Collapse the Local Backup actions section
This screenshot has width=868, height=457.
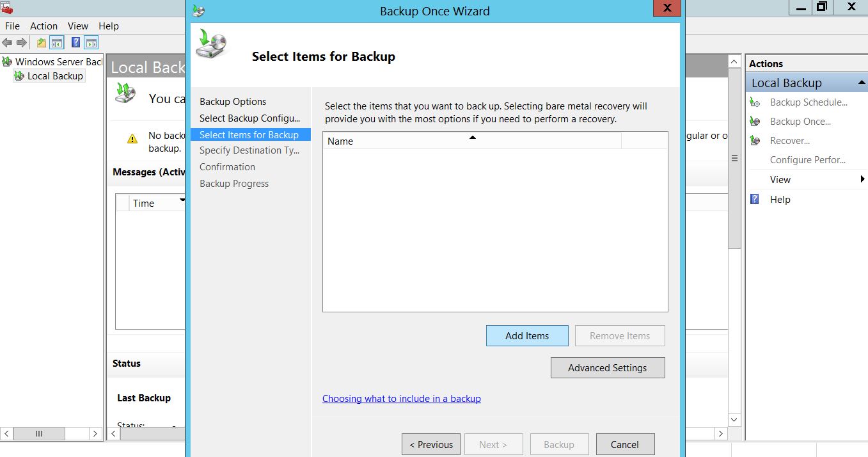[x=861, y=83]
